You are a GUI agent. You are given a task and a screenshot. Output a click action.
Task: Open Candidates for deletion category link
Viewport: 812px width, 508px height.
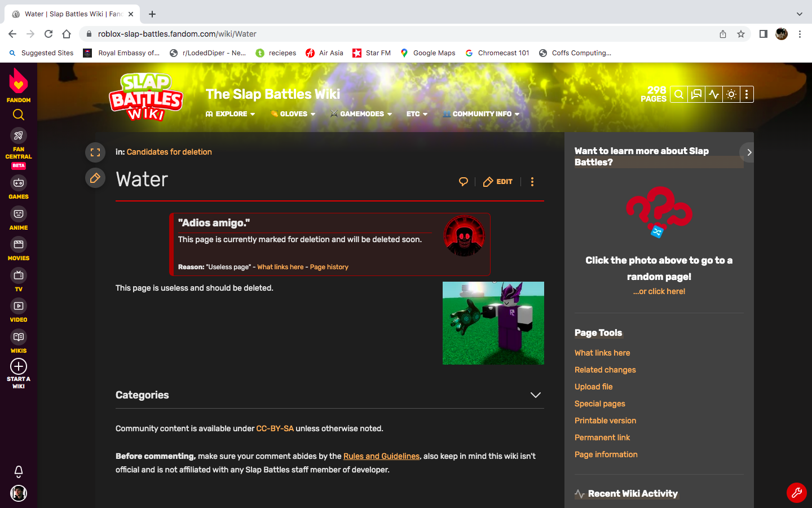click(x=169, y=152)
